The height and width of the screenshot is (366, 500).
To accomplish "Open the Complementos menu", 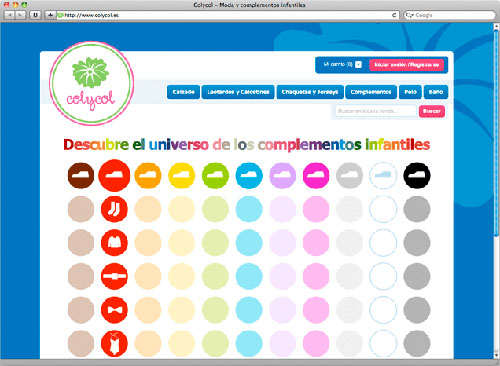I will click(x=371, y=92).
